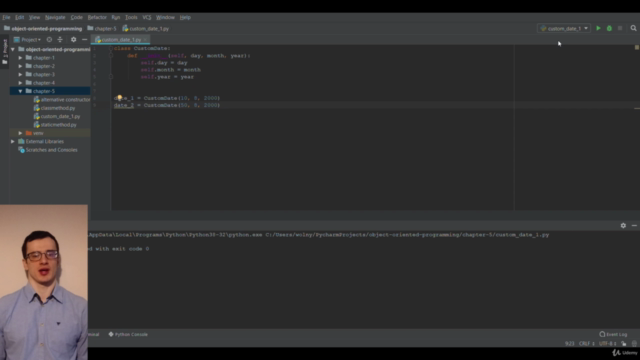Select classmethod.py in project tree
The width and height of the screenshot is (640, 360).
(55, 108)
